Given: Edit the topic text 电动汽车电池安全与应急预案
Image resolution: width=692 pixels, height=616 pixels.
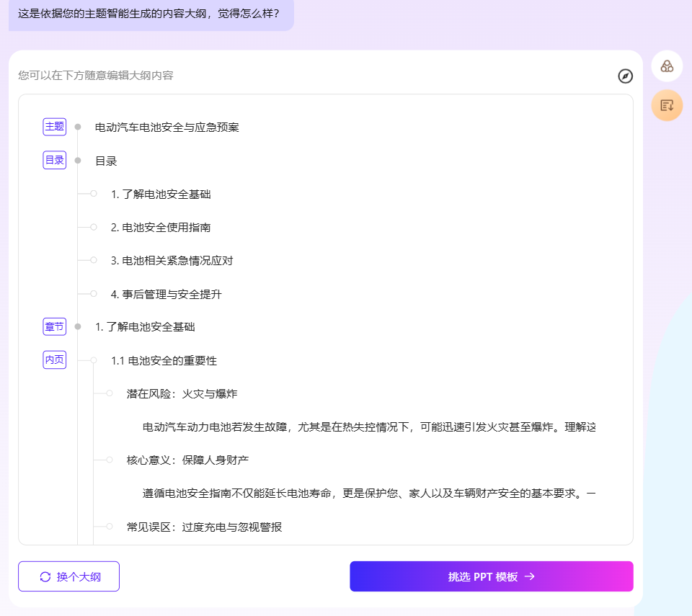Looking at the screenshot, I should coord(167,128).
